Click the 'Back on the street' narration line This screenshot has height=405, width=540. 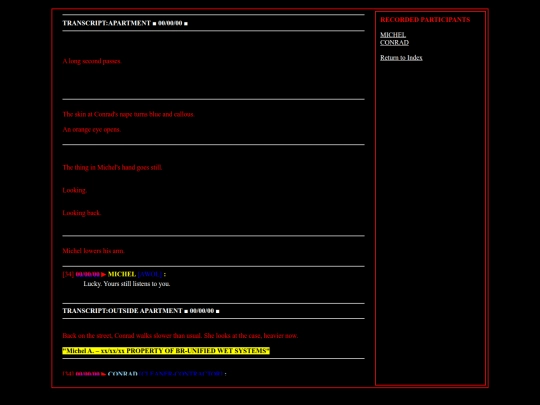(180, 336)
